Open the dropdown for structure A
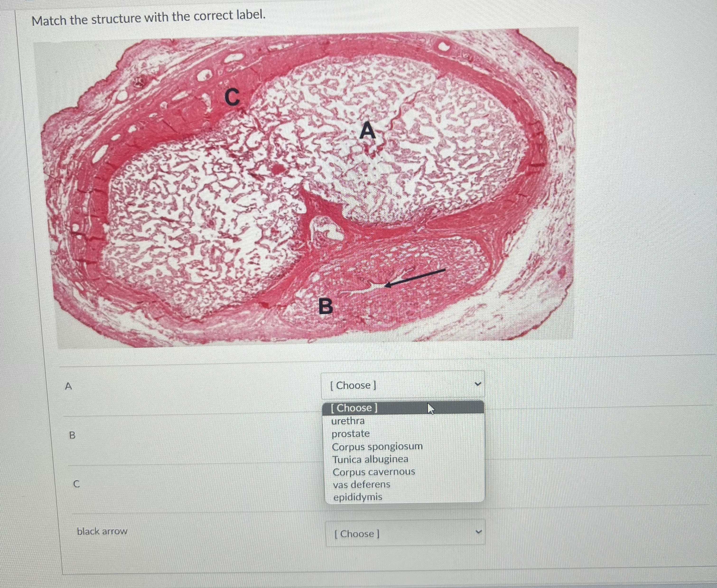Viewport: 717px width, 588px height. (x=403, y=385)
